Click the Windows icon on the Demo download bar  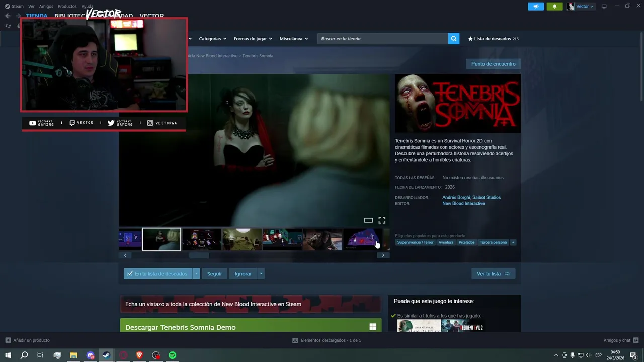pyautogui.click(x=373, y=327)
